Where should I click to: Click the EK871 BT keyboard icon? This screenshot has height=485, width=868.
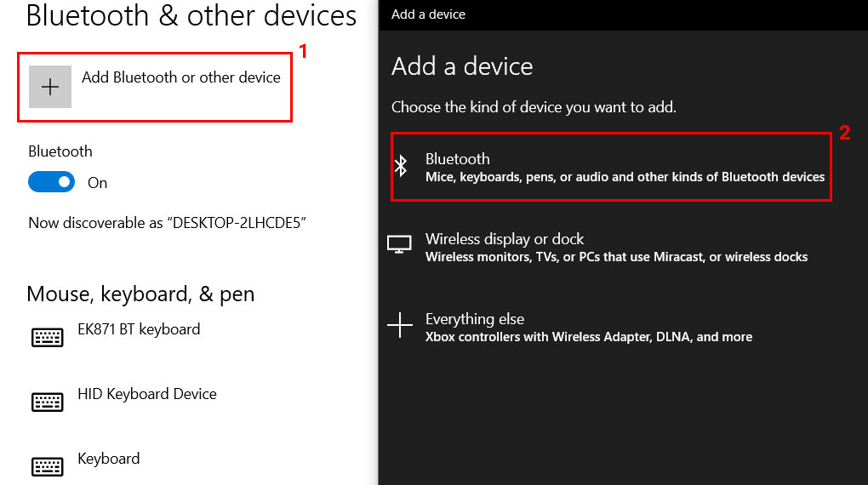(47, 337)
